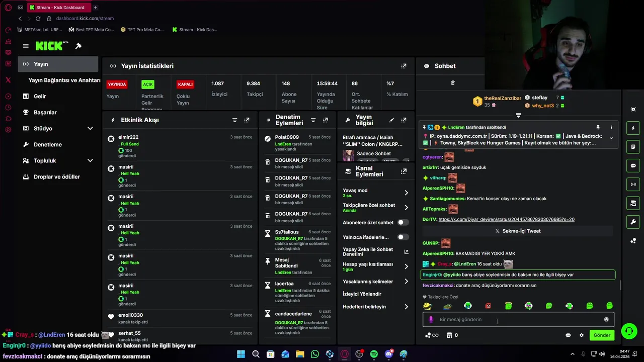Click the lightning bolt icon on right rail

633,128
